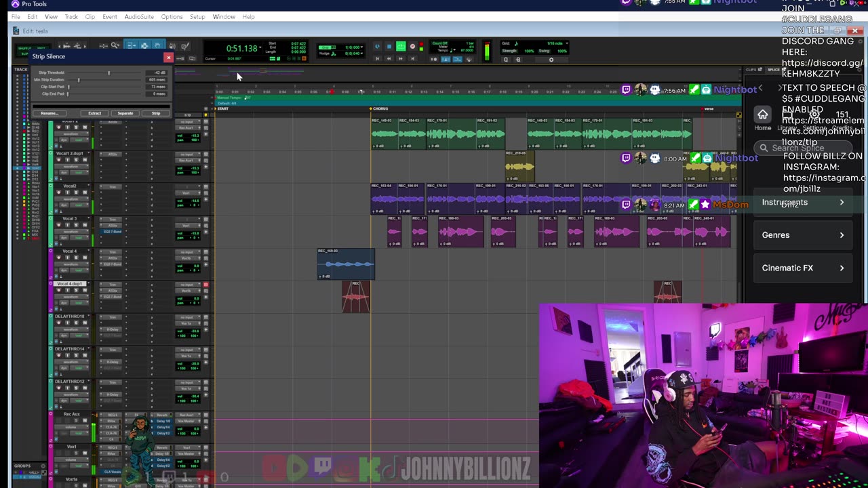Viewport: 868px width, 488px height.
Task: Expand the Cinematic FX category in Splice
Action: 803,268
